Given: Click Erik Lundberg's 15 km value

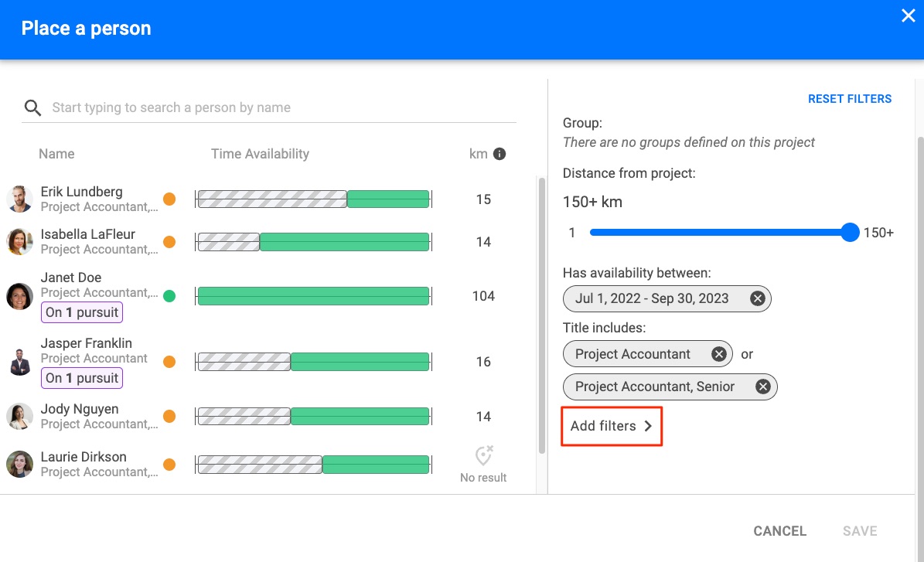Looking at the screenshot, I should pyautogui.click(x=483, y=199).
